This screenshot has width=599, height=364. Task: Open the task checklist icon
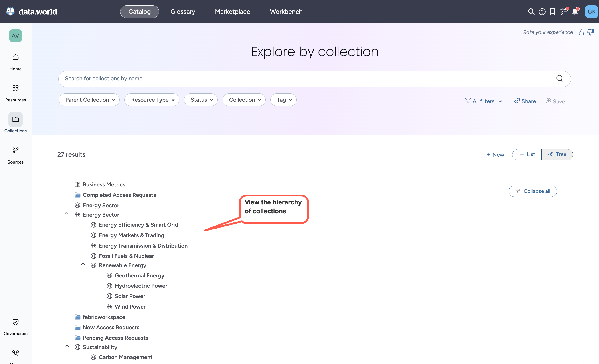(x=563, y=12)
